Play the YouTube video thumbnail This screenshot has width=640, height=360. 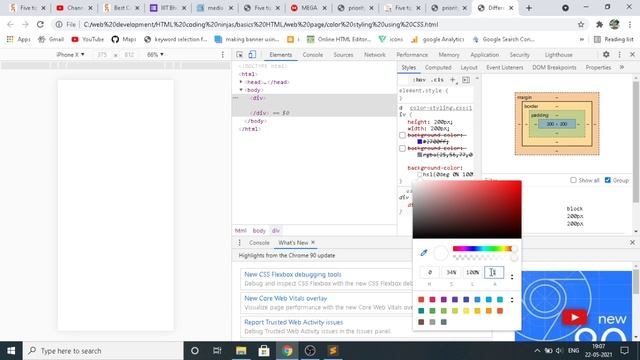pos(575,317)
